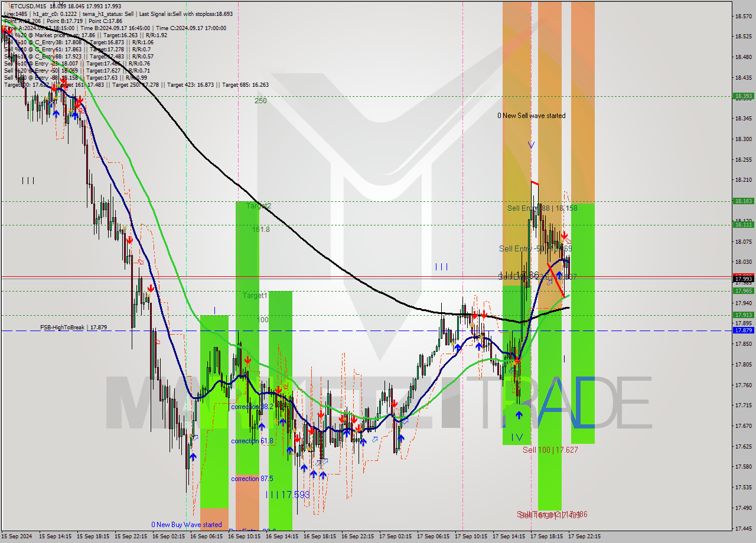The height and width of the screenshot is (543, 756).
Task: Click the '16 Sep 18:15' time label
Action: click(x=320, y=537)
